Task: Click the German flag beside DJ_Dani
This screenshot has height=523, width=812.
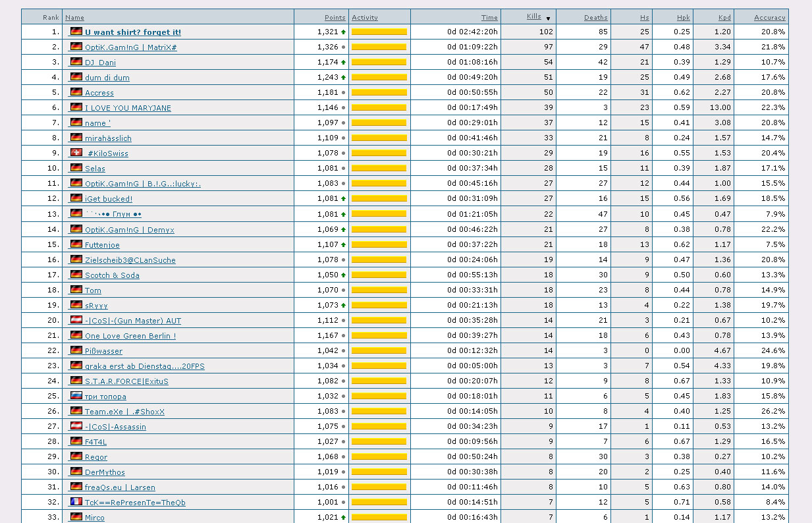Action: (76, 62)
